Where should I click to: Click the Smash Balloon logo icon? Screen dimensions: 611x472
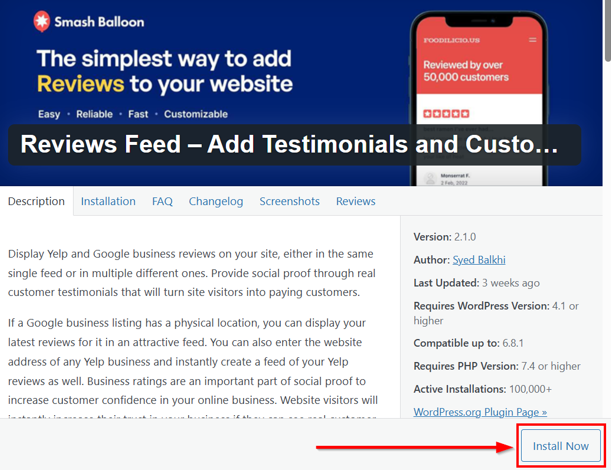(x=42, y=21)
